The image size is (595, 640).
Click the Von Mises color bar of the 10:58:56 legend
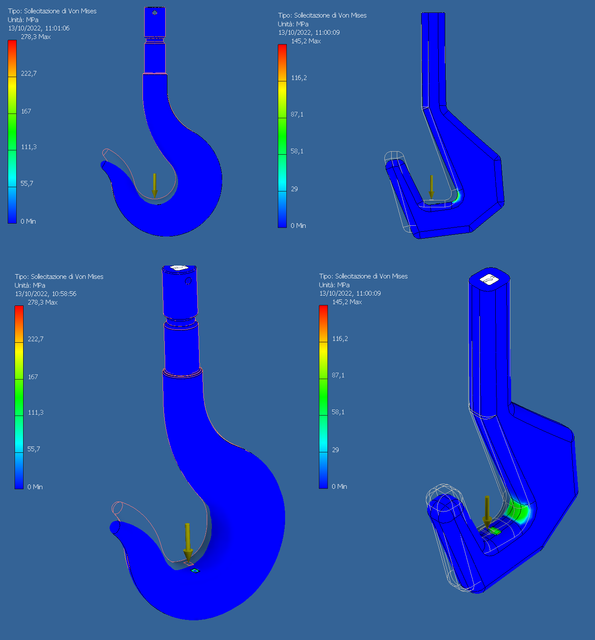coord(19,397)
